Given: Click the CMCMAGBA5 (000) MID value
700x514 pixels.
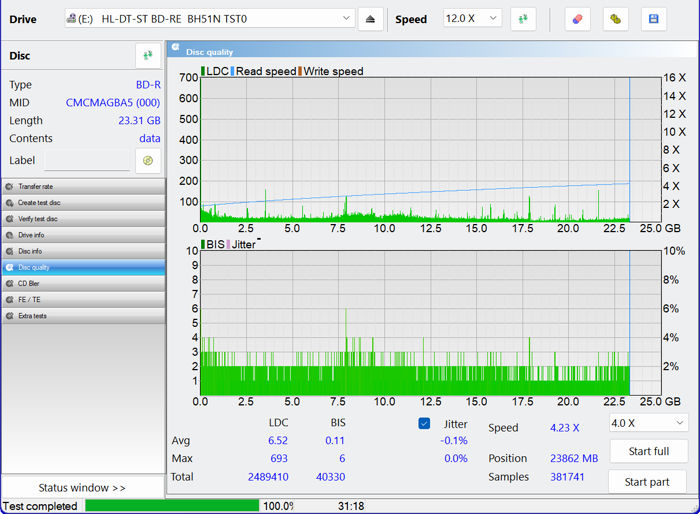Looking at the screenshot, I should (x=113, y=103).
